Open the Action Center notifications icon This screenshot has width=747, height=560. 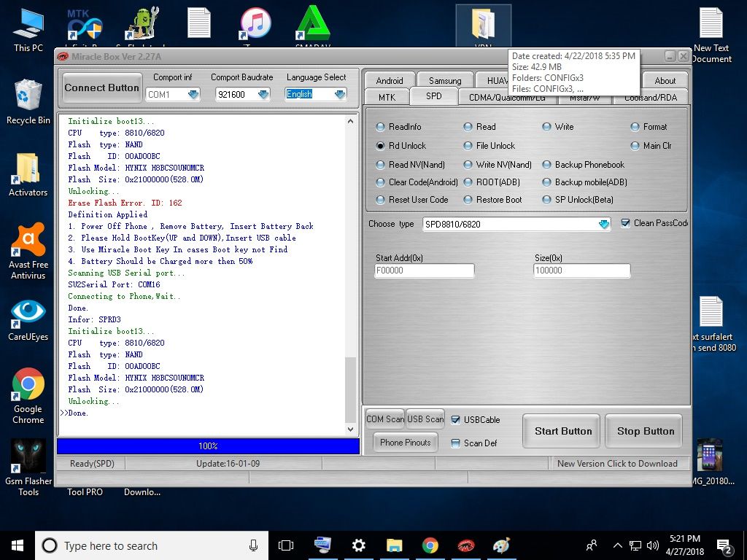(x=724, y=547)
